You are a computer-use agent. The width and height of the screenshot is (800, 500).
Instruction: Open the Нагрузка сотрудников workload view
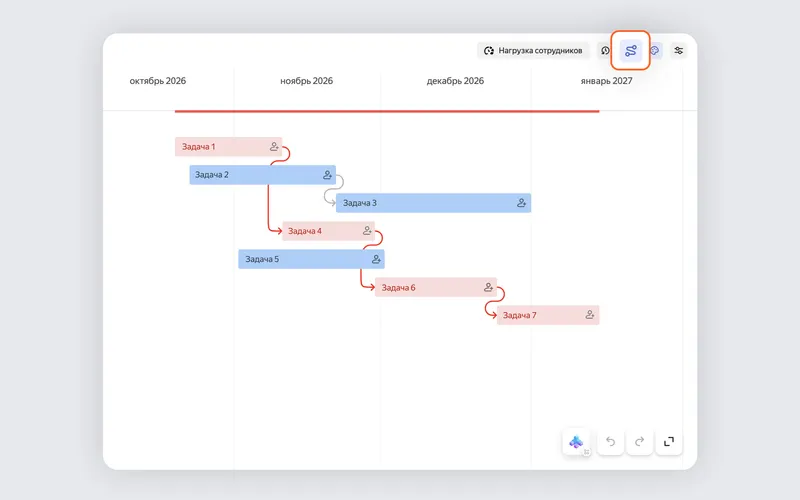click(533, 51)
